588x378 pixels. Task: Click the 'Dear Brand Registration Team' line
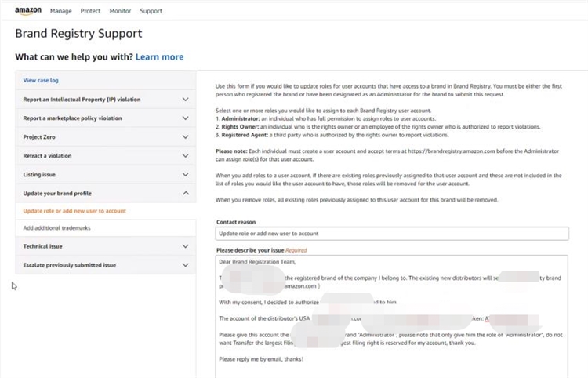point(257,262)
